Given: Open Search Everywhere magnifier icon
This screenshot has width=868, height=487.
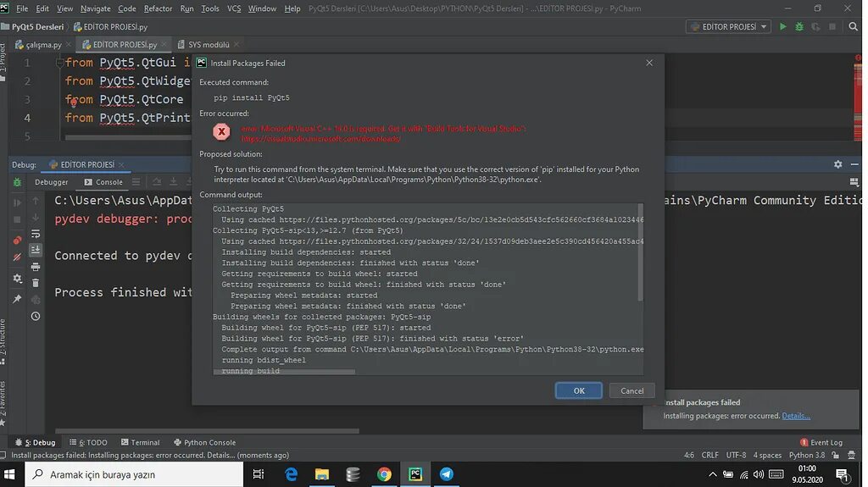Looking at the screenshot, I should tap(853, 26).
